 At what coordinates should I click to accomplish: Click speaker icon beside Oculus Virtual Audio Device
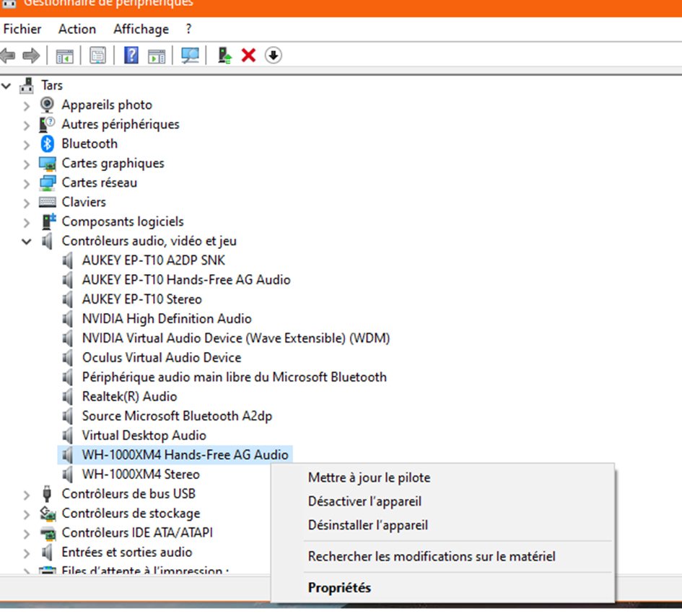point(67,357)
